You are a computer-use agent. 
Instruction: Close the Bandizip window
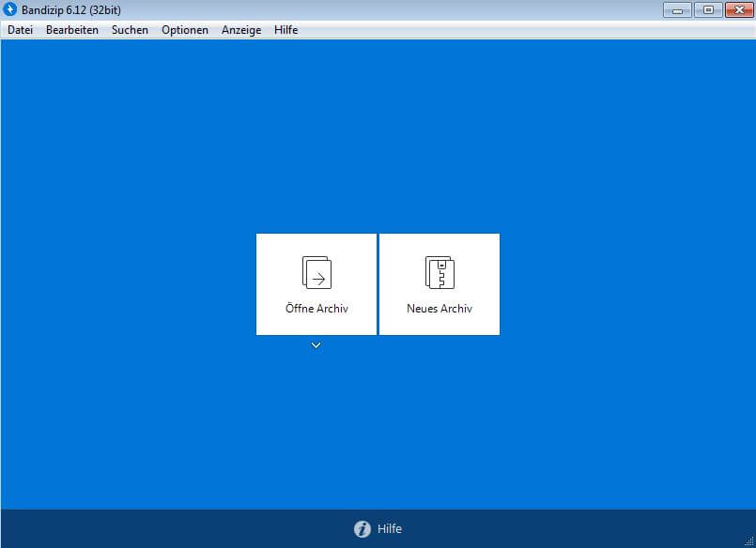[739, 9]
